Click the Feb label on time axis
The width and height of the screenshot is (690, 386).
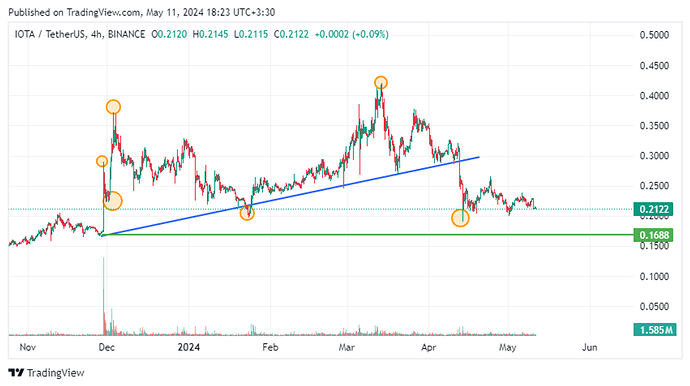(270, 347)
